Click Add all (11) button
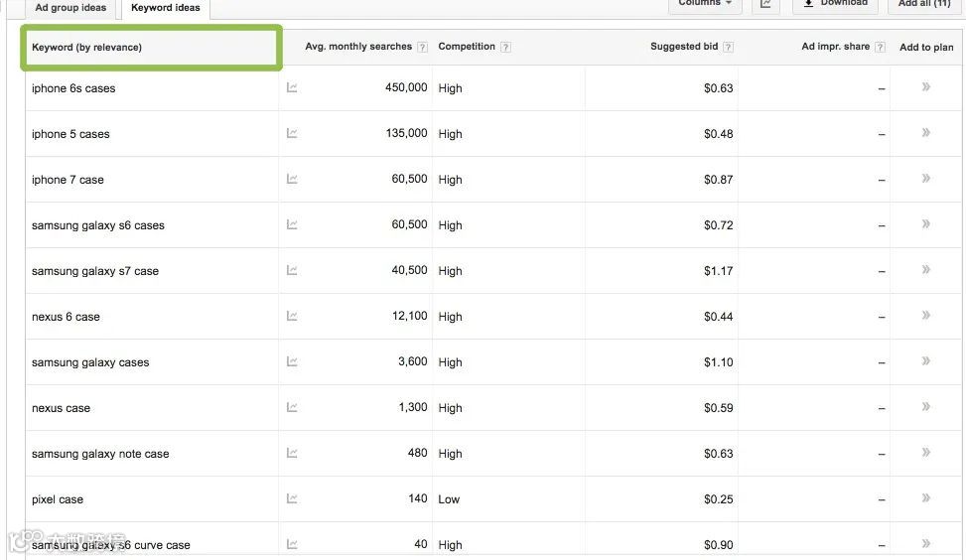The image size is (966, 560). click(x=924, y=5)
